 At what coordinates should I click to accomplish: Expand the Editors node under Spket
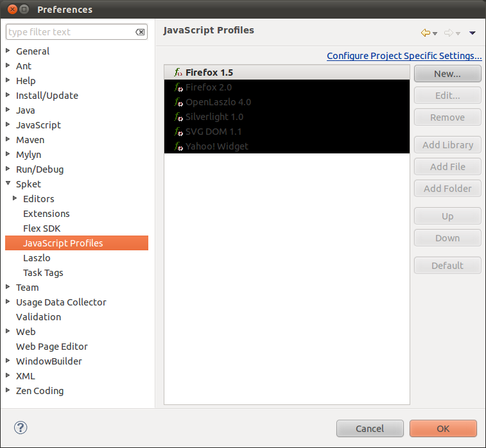click(15, 199)
